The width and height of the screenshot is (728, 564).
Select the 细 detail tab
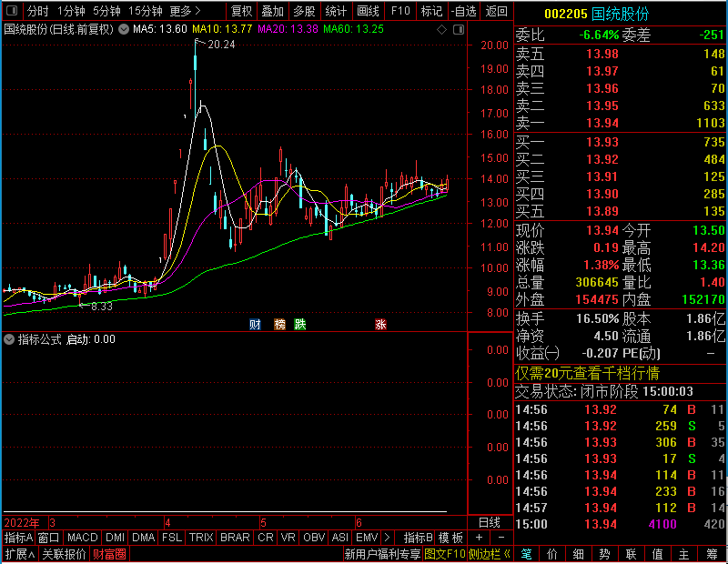coord(579,554)
